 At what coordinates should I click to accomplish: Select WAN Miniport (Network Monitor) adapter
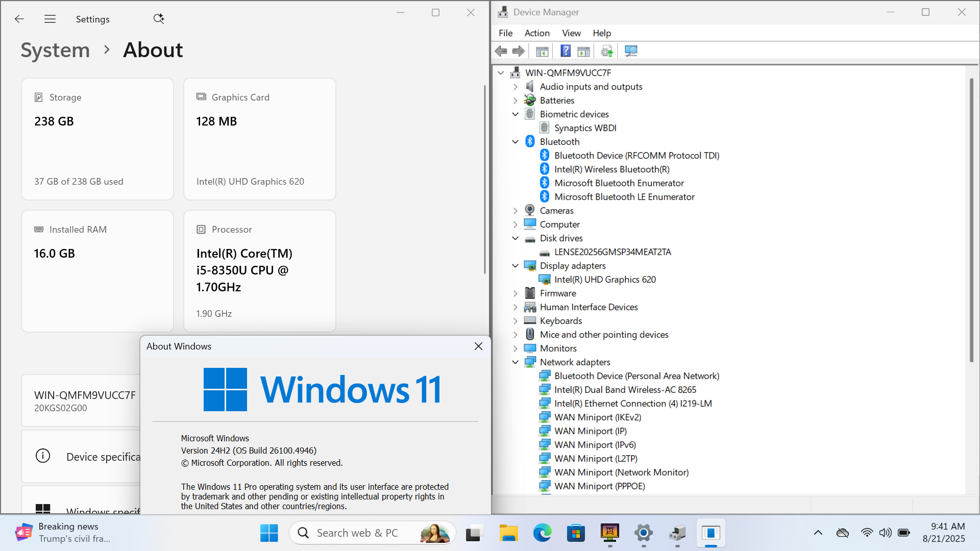tap(622, 472)
